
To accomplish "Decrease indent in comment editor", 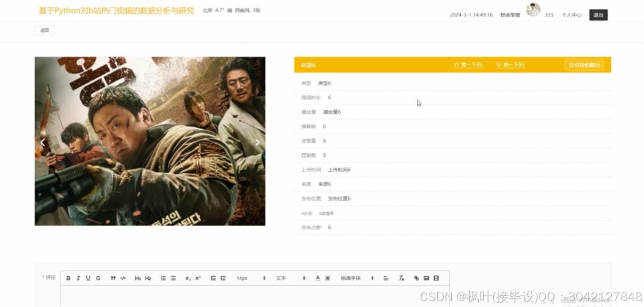I will 213,278.
